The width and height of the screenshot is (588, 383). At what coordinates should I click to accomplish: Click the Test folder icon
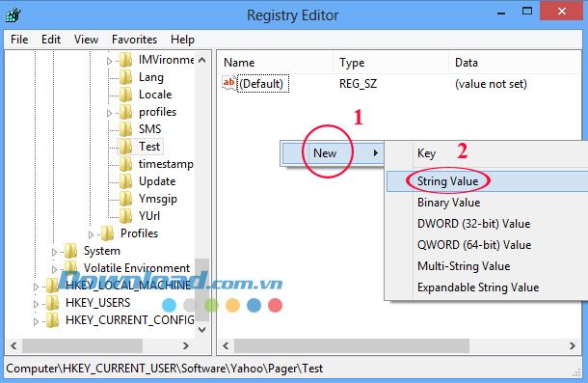pyautogui.click(x=125, y=147)
